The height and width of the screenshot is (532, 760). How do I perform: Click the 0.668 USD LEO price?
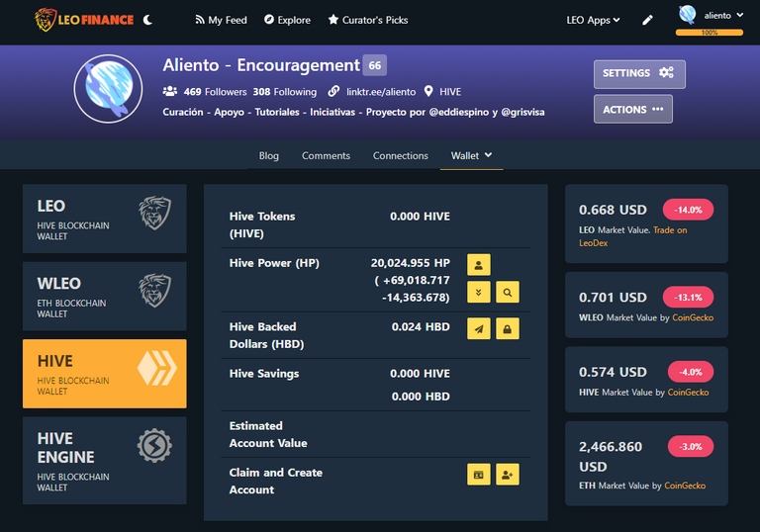pyautogui.click(x=613, y=210)
